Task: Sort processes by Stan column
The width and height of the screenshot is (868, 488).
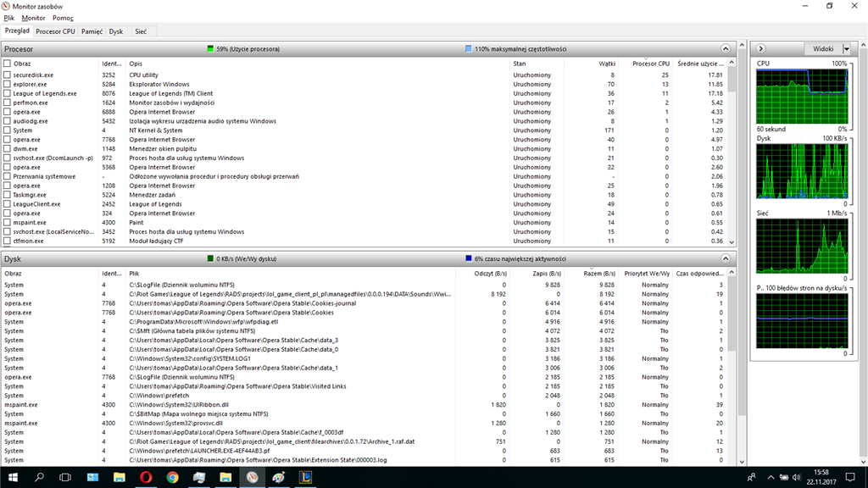Action: [537, 64]
